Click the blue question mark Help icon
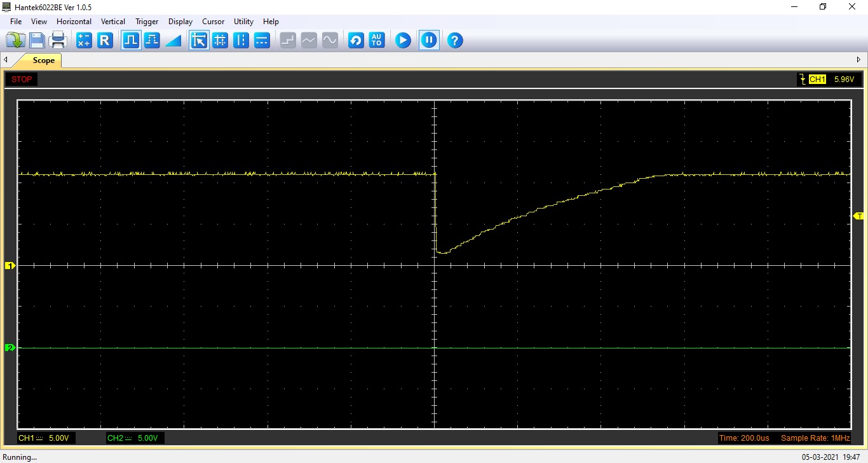Screen dimensions: 868x463 point(454,41)
